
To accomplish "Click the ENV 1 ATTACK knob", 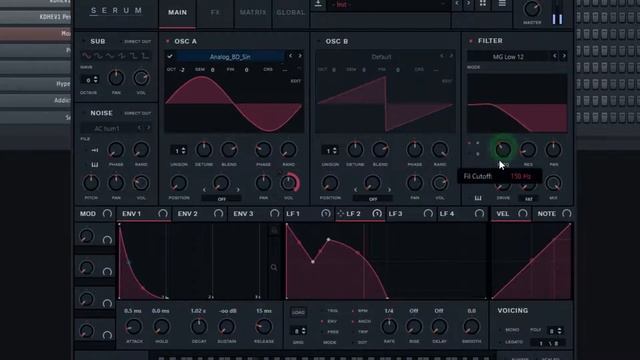I will (x=133, y=327).
